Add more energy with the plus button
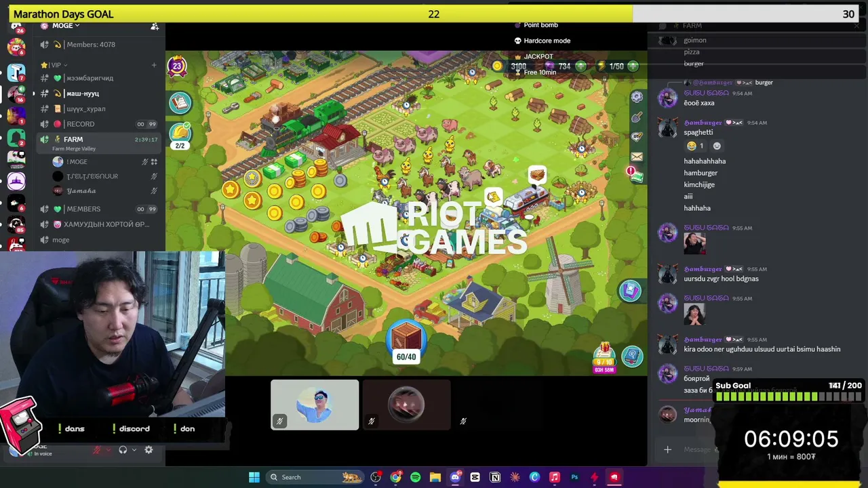 pyautogui.click(x=633, y=66)
